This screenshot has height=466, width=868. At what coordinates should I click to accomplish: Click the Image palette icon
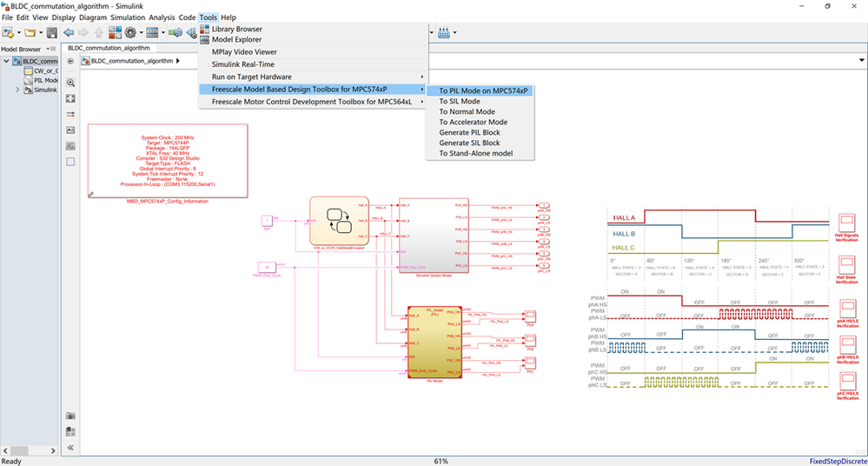pyautogui.click(x=70, y=146)
